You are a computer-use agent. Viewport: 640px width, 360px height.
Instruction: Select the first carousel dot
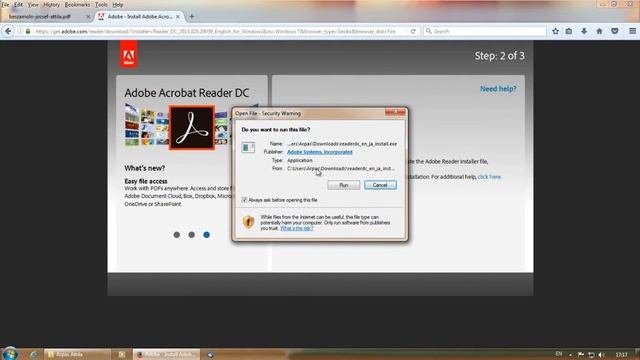(x=177, y=235)
